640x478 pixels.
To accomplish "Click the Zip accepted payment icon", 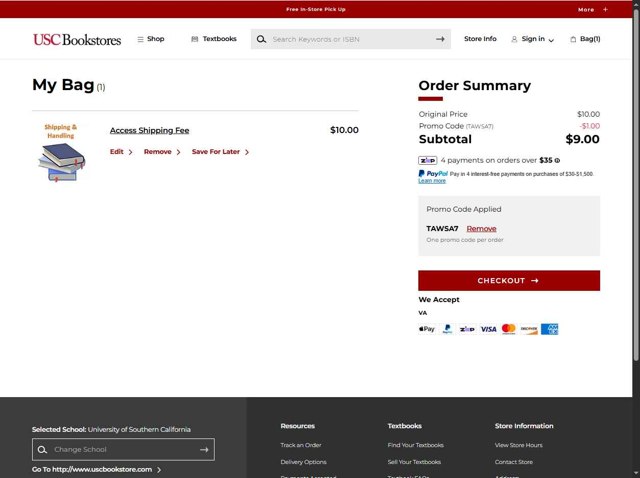I will (x=467, y=329).
